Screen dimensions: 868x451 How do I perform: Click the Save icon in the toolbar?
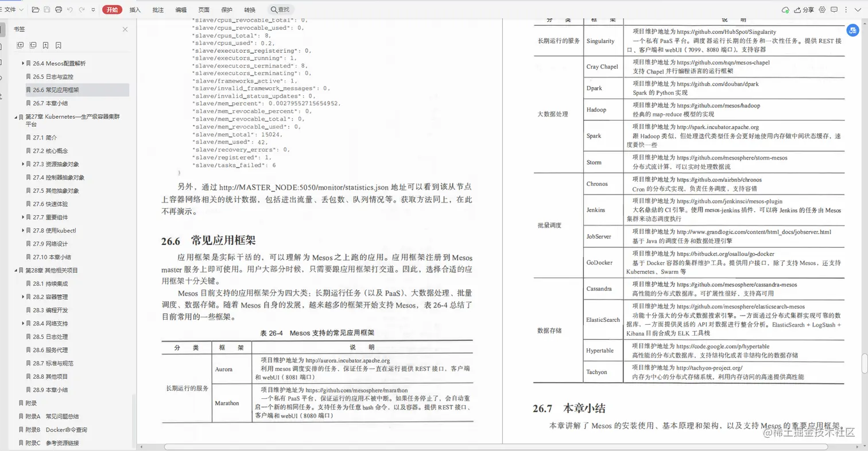[x=46, y=9]
